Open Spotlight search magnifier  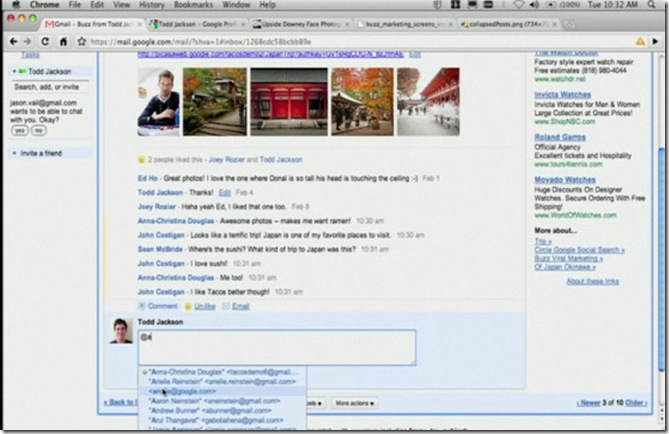(652, 5)
